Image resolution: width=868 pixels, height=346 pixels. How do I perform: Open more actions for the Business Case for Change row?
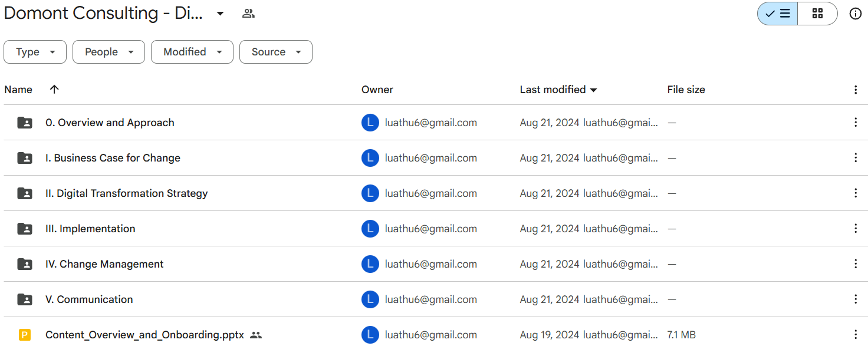pos(855,158)
